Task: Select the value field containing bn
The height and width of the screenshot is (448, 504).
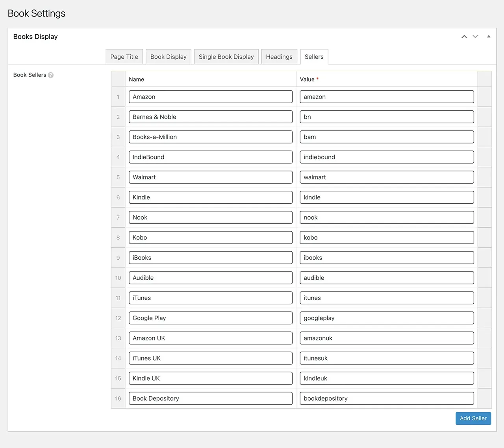Action: click(x=386, y=117)
